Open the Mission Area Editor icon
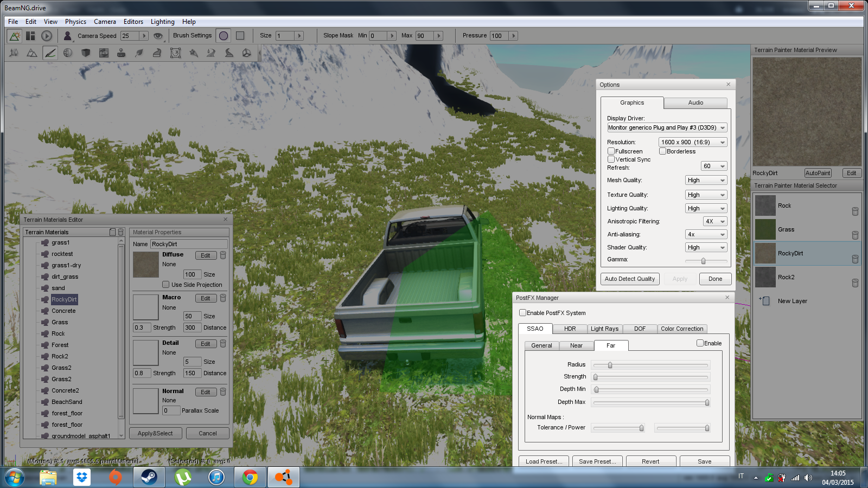The image size is (868, 488). pos(175,53)
